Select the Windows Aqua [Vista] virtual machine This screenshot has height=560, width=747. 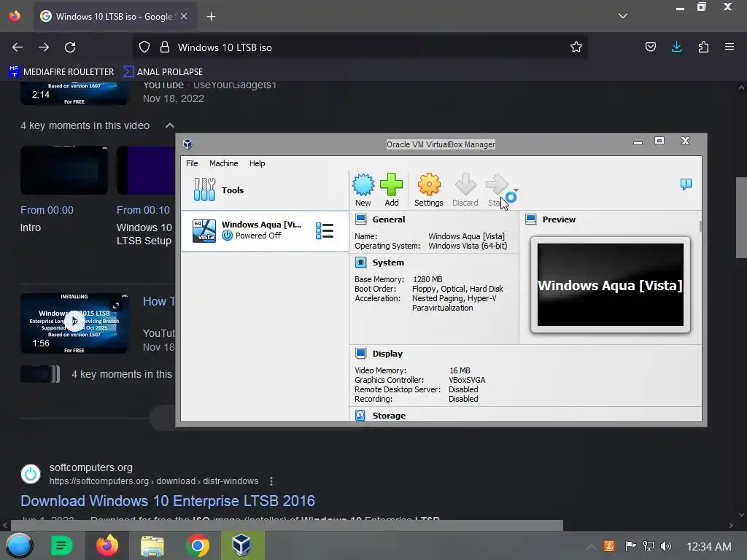(264, 231)
